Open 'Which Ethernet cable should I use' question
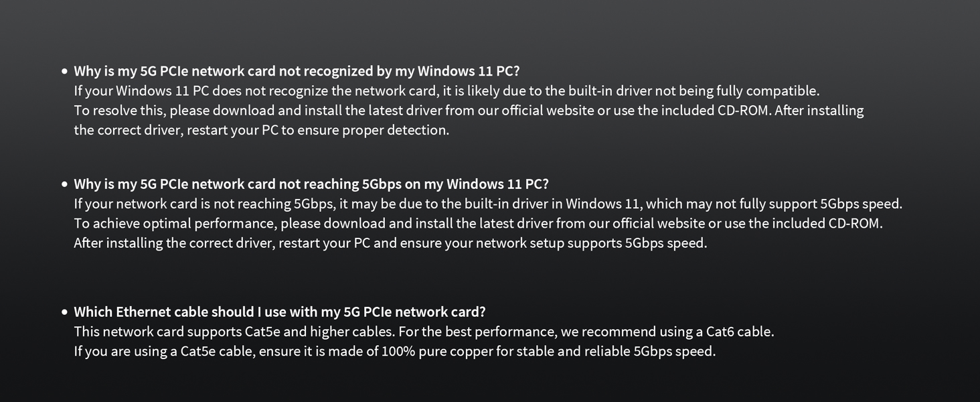Screen dimensions: 980x402 (x=279, y=312)
